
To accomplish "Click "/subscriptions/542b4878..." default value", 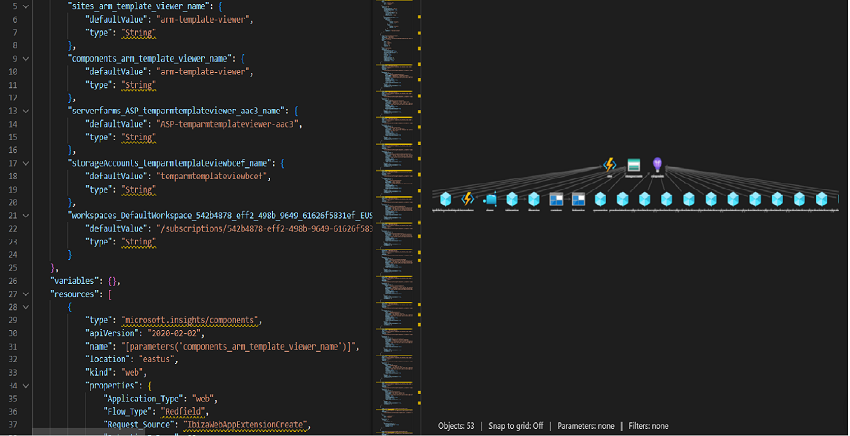I will click(264, 228).
